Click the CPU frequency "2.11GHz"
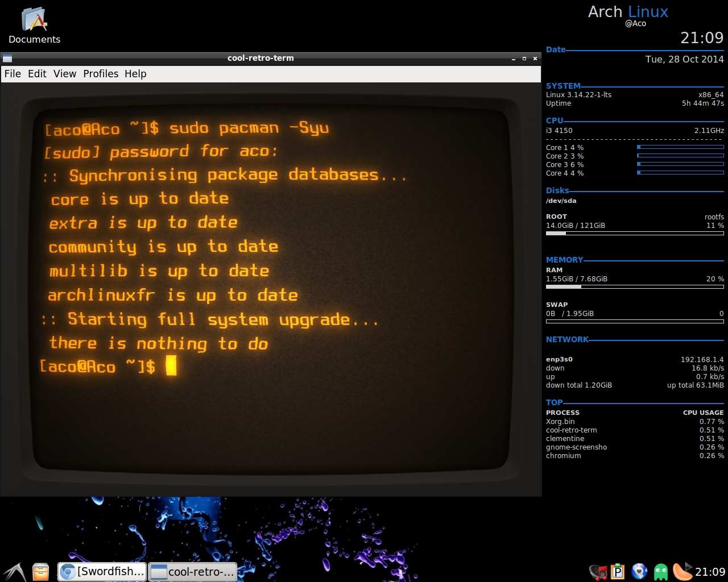This screenshot has height=582, width=728. [x=709, y=131]
